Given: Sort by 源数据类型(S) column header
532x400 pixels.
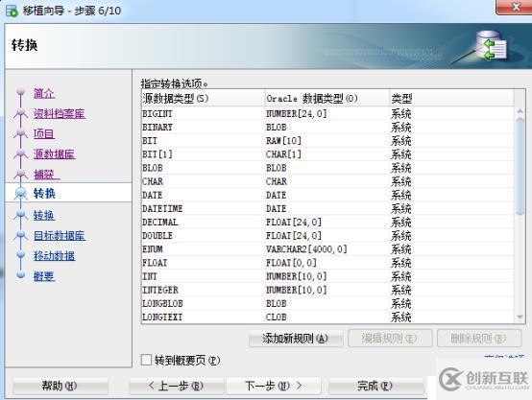Looking at the screenshot, I should click(203, 98).
